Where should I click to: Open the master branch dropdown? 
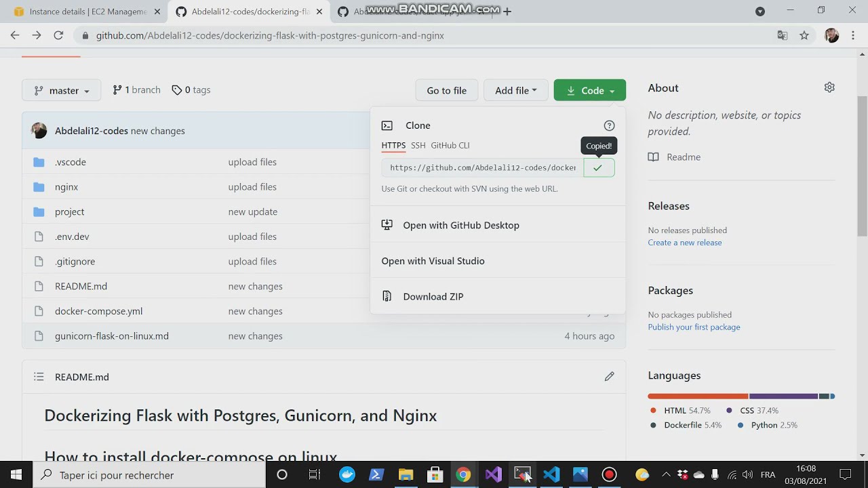point(61,90)
